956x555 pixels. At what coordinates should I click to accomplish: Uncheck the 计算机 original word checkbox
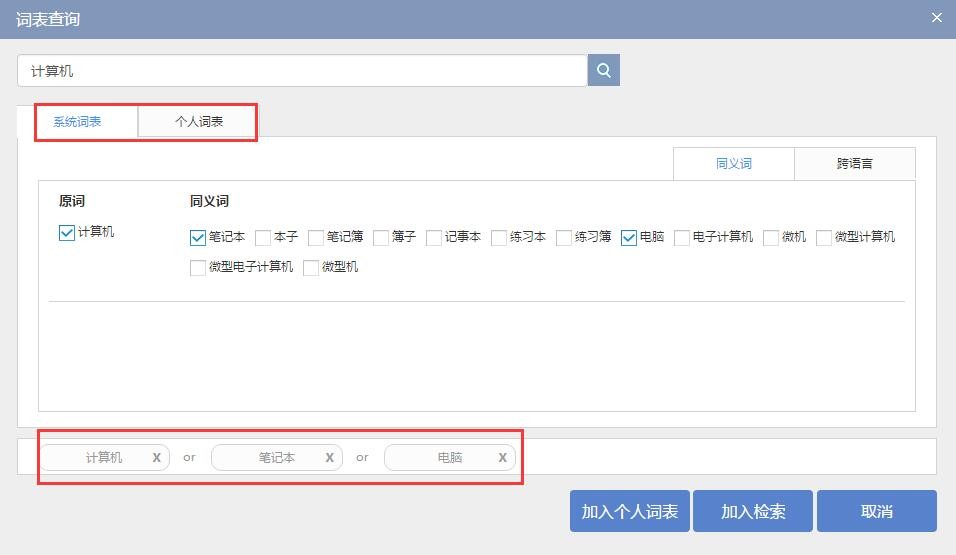(67, 233)
